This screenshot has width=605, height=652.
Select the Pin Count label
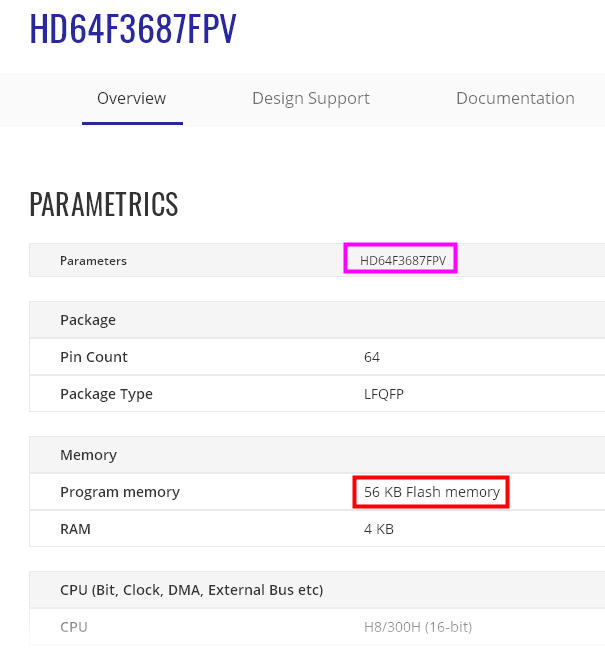(x=94, y=357)
